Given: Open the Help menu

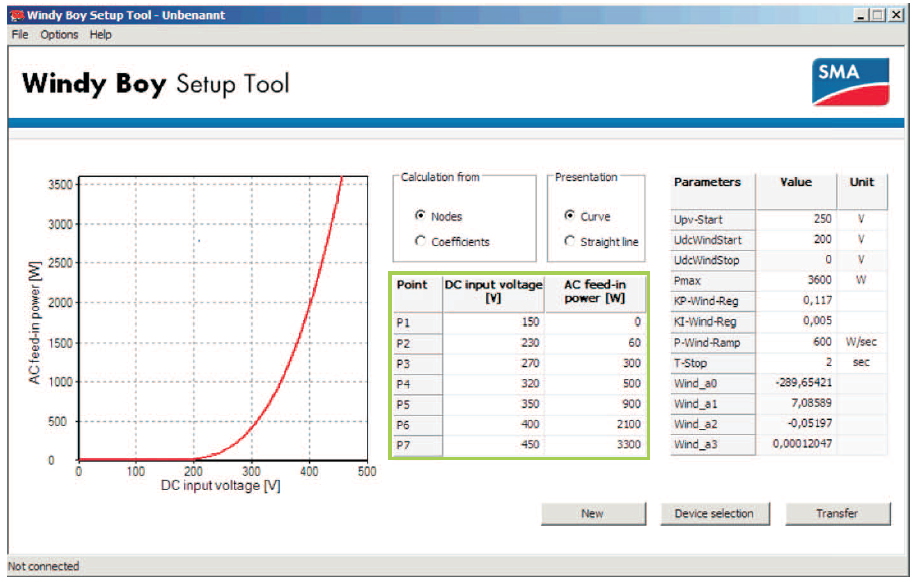Looking at the screenshot, I should (x=100, y=34).
